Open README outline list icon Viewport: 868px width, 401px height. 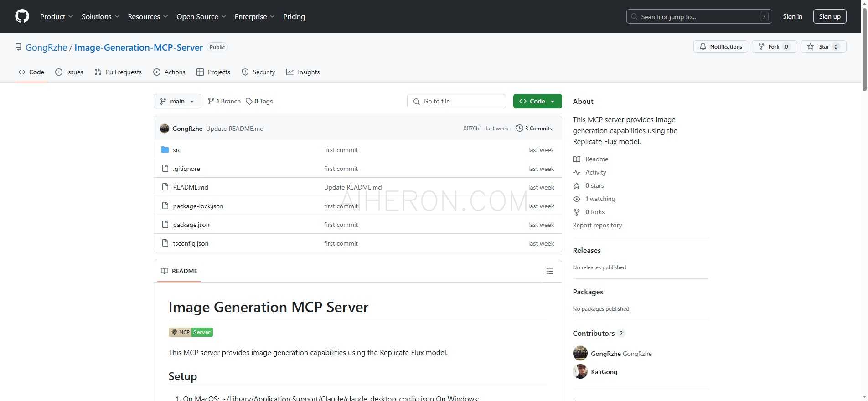coord(550,271)
